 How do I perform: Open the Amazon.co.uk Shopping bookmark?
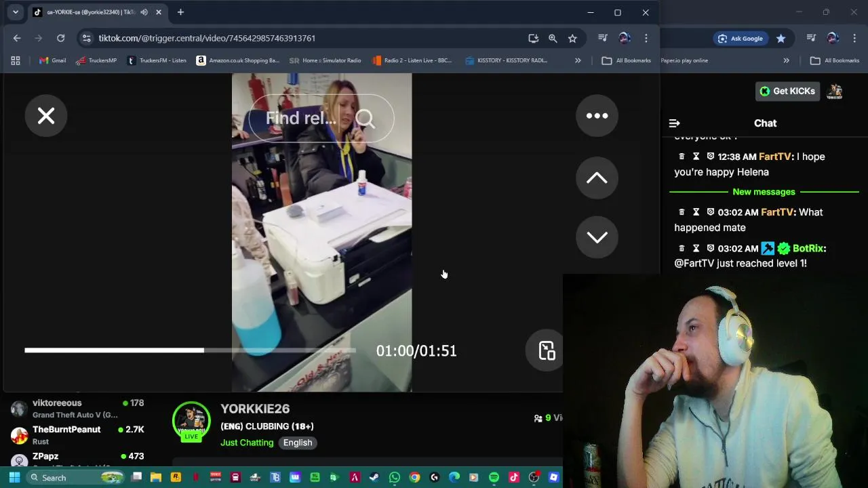(237, 60)
